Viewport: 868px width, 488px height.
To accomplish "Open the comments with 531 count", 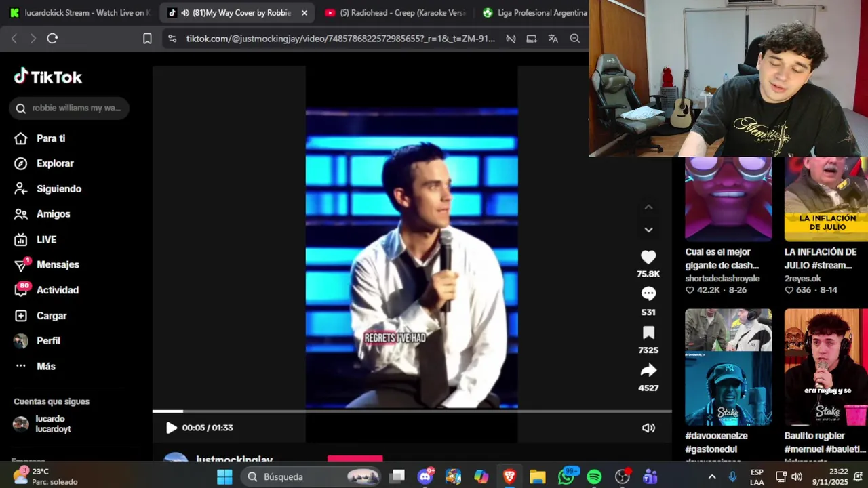I will point(648,293).
